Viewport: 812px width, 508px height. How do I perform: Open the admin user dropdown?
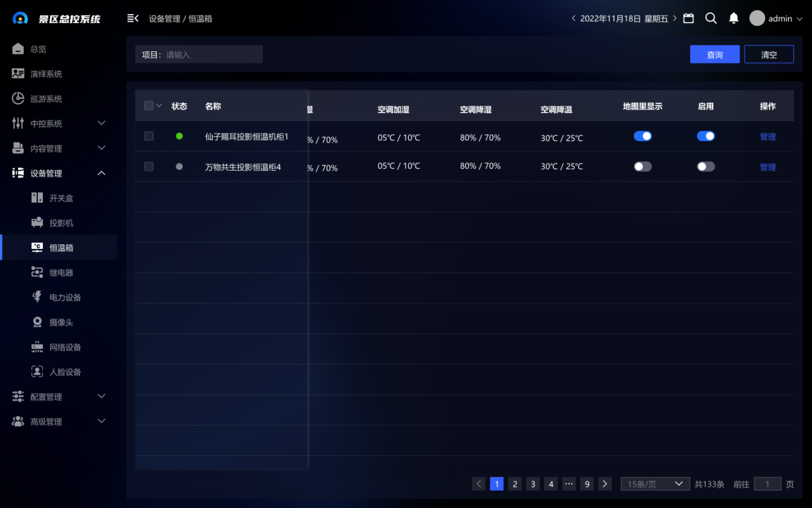pos(775,19)
